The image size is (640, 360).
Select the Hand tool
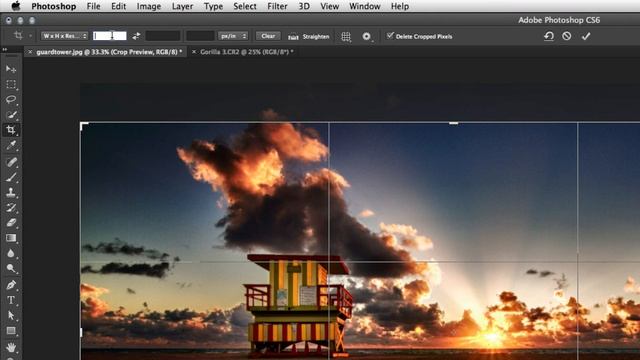click(x=11, y=347)
